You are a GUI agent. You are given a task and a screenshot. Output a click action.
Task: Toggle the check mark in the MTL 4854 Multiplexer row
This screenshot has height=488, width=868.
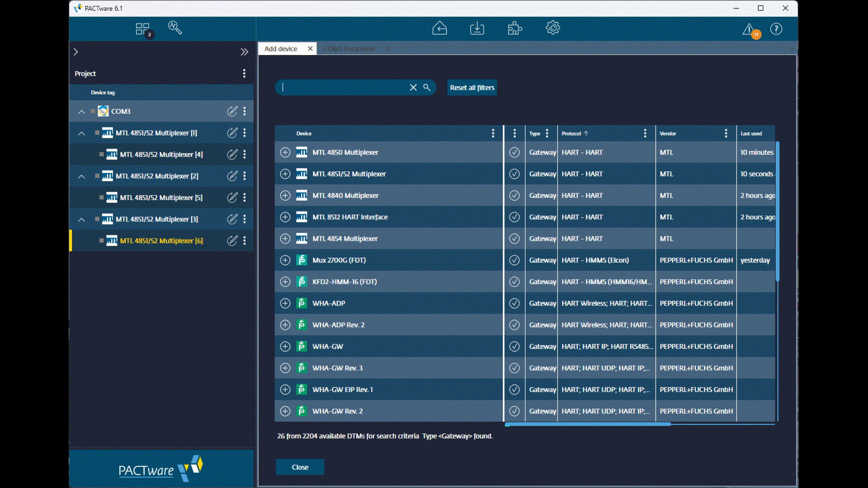pyautogui.click(x=514, y=239)
